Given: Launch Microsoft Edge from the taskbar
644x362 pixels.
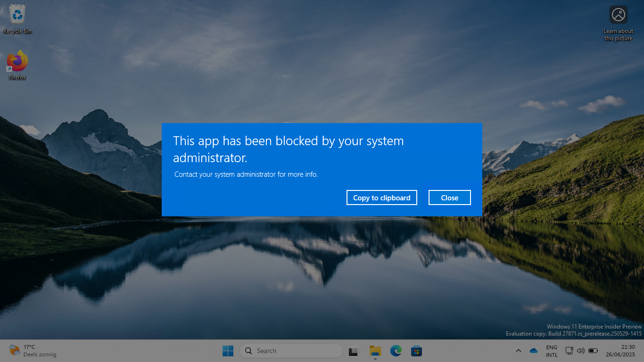Looking at the screenshot, I should tap(396, 351).
